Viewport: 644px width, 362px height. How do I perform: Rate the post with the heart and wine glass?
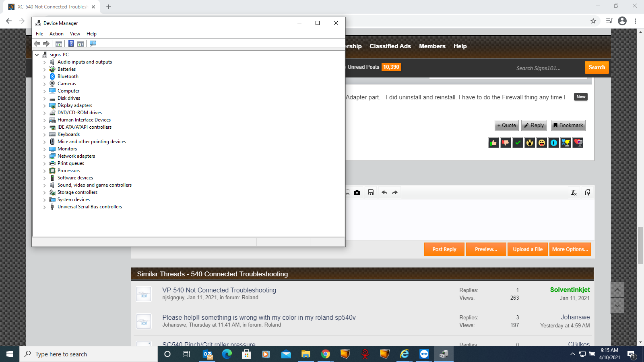pos(578,143)
